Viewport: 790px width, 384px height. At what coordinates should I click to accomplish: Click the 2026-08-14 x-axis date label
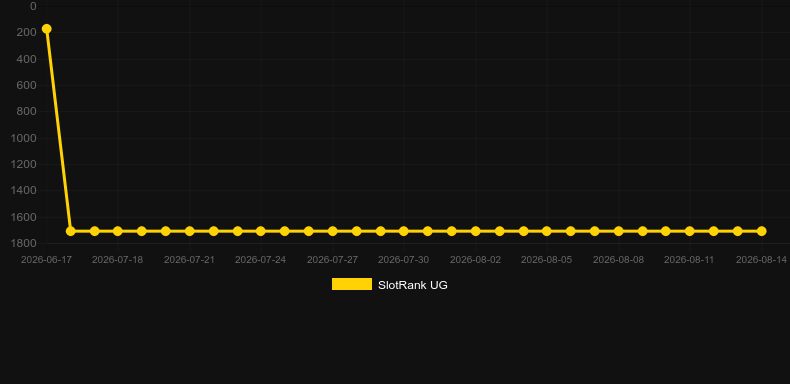(762, 260)
